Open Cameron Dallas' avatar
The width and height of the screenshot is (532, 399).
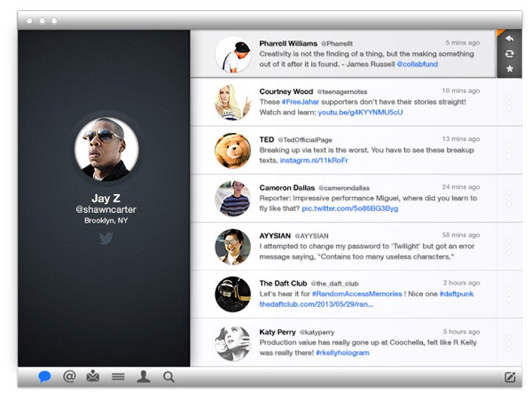(x=233, y=199)
